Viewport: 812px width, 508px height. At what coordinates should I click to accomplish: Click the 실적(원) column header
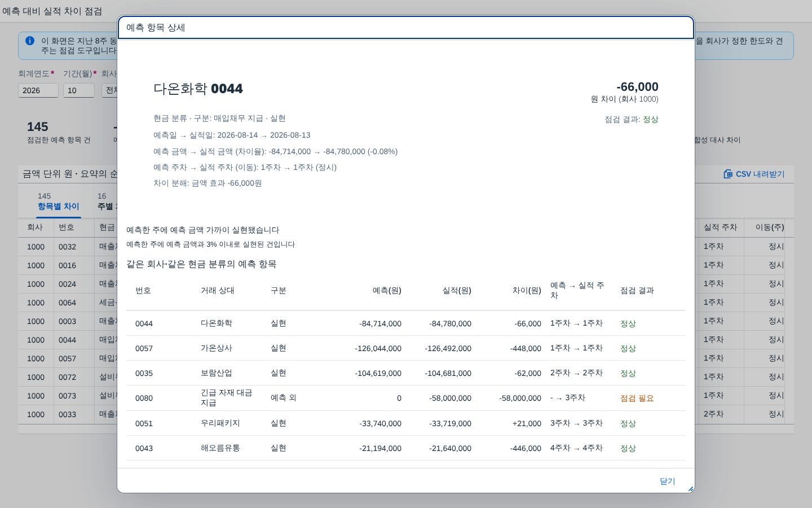click(457, 290)
